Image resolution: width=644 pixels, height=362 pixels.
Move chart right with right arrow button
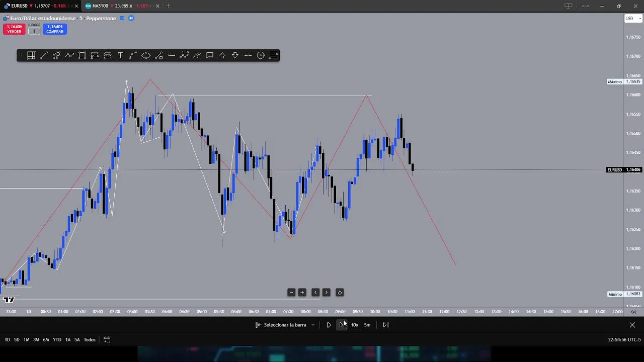click(327, 292)
